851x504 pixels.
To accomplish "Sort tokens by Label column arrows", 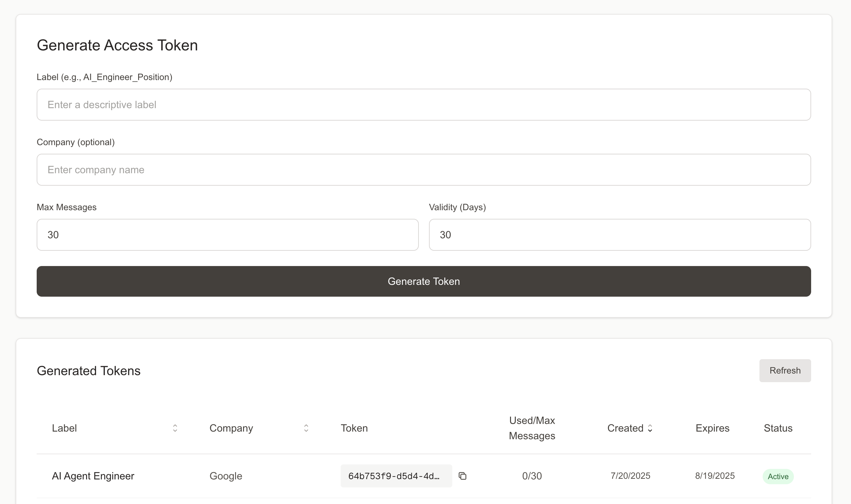I will [x=175, y=428].
